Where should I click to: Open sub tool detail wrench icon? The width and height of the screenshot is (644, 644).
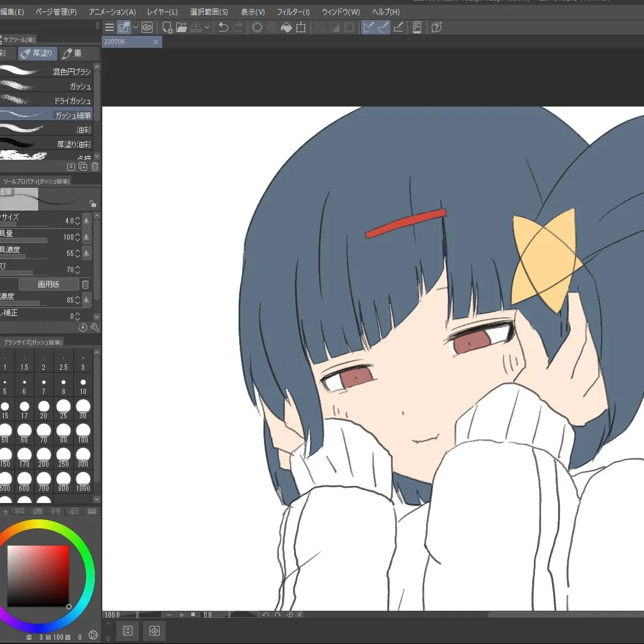94,327
